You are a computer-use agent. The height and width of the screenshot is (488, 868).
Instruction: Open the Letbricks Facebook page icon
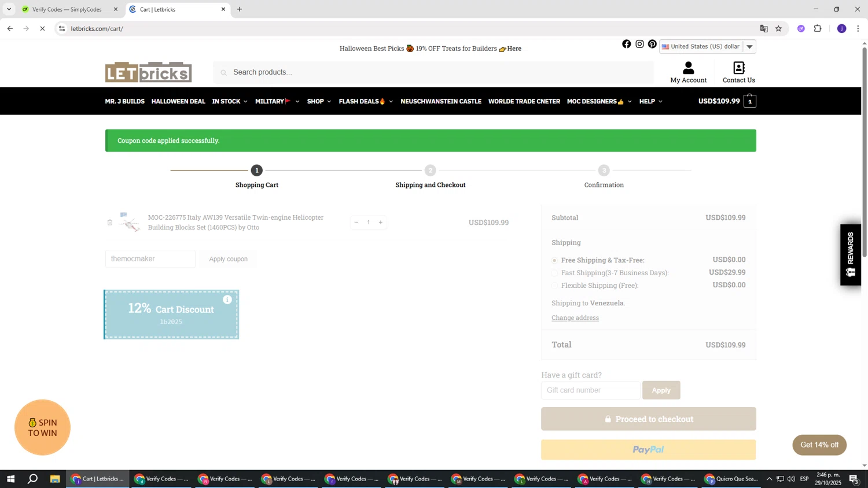626,44
